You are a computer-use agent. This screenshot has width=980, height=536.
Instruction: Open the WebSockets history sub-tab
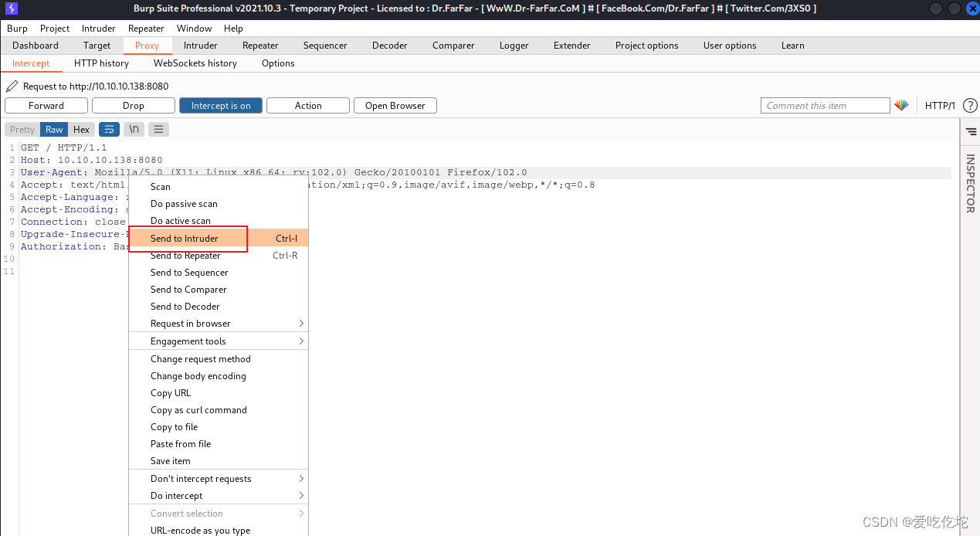coord(195,63)
